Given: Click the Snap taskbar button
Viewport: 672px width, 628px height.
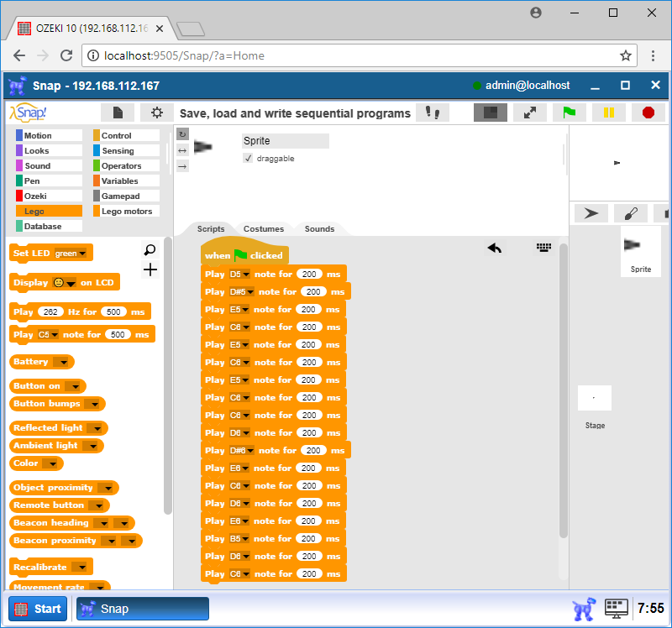Looking at the screenshot, I should click(143, 609).
